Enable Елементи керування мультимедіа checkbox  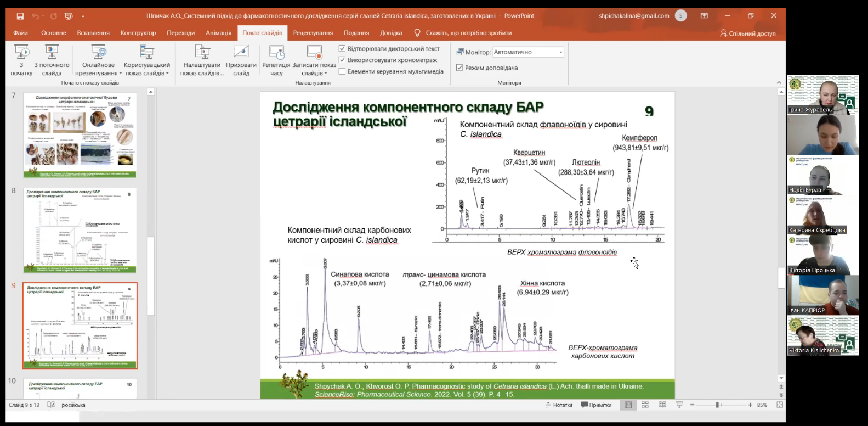(342, 71)
